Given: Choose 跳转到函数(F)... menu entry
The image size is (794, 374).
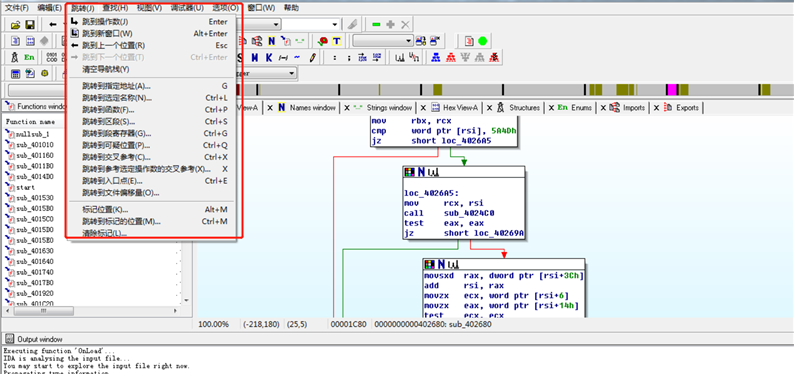Looking at the screenshot, I should click(x=151, y=110).
